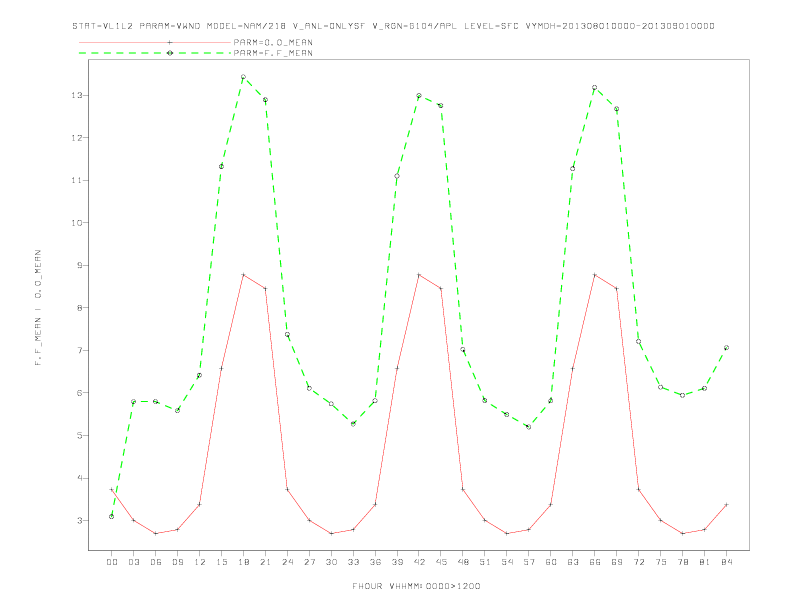
Task: Select red plus data point at hour 30 trough
Action: pos(331,533)
